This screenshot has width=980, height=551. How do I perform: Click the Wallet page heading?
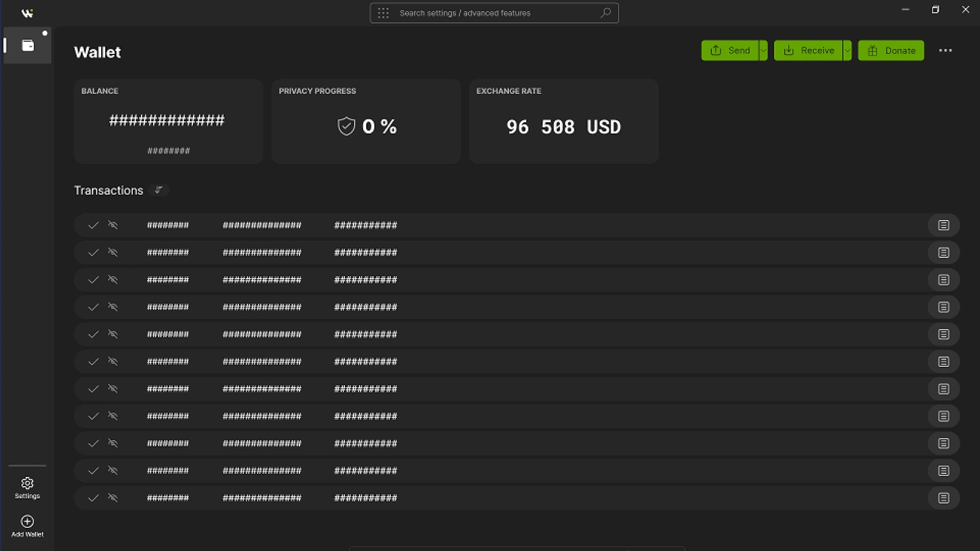click(97, 52)
